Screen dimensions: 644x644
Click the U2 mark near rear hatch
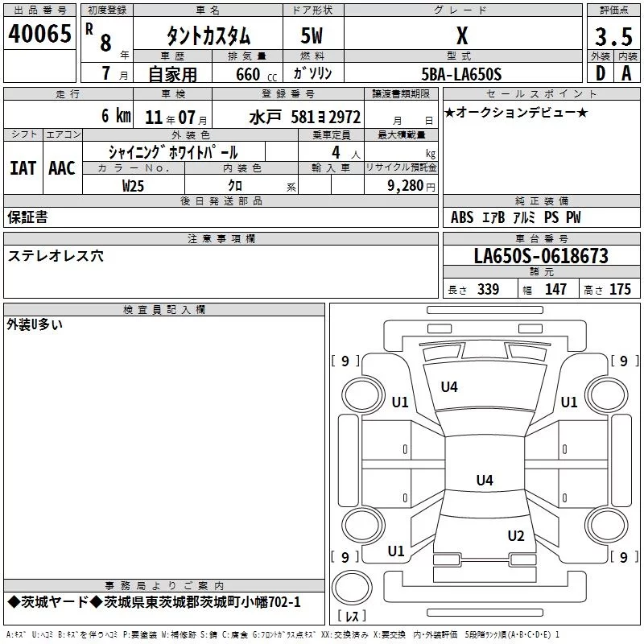pyautogui.click(x=516, y=536)
